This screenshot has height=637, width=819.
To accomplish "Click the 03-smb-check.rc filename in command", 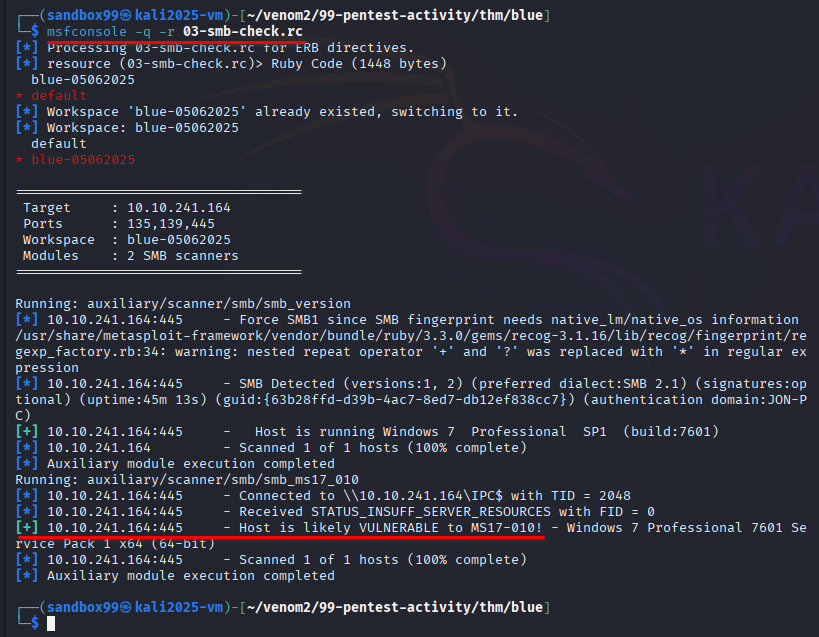I will click(243, 32).
